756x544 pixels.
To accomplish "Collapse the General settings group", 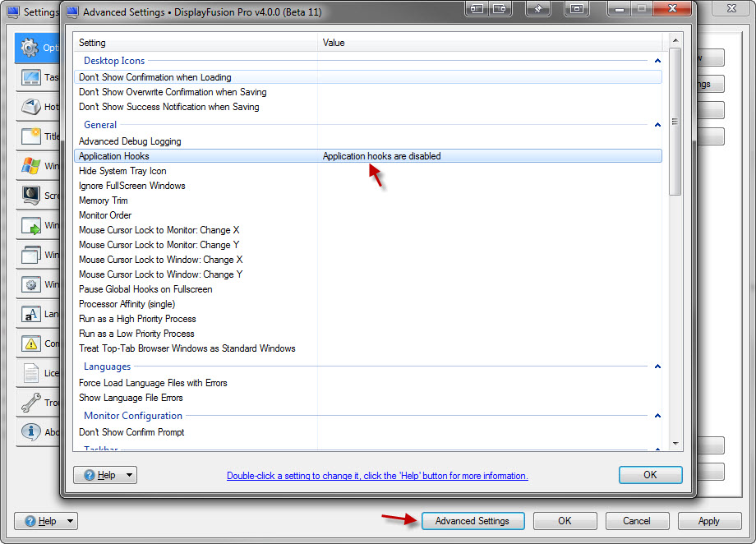I will click(x=657, y=125).
